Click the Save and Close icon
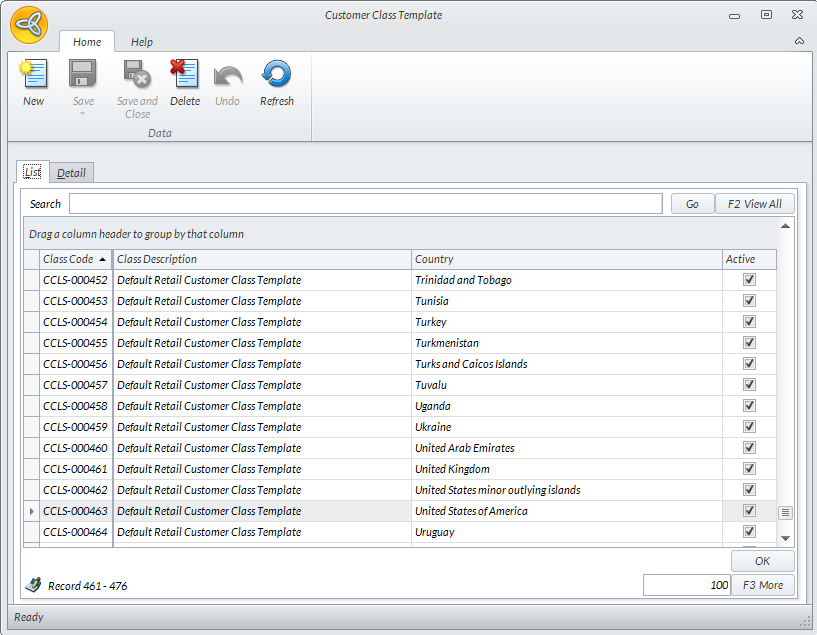 [137, 75]
